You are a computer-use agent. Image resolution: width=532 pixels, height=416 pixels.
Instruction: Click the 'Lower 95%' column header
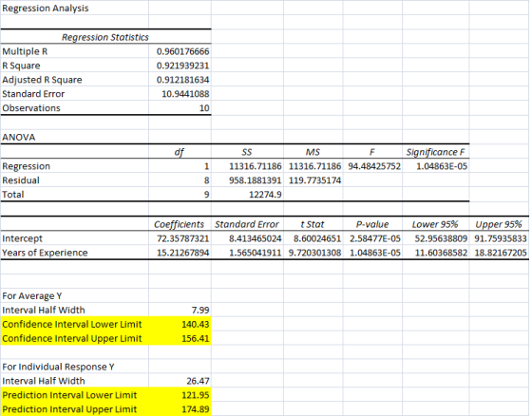435,224
